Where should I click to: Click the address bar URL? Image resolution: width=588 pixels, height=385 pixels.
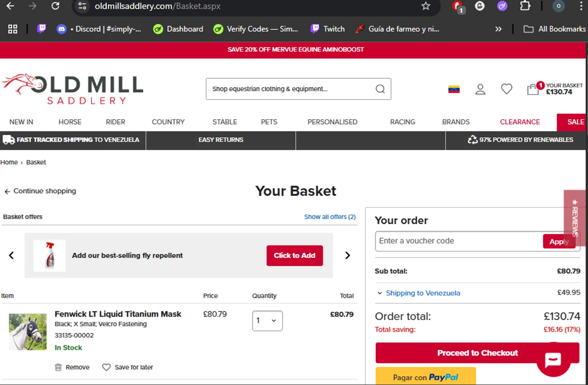pos(158,6)
